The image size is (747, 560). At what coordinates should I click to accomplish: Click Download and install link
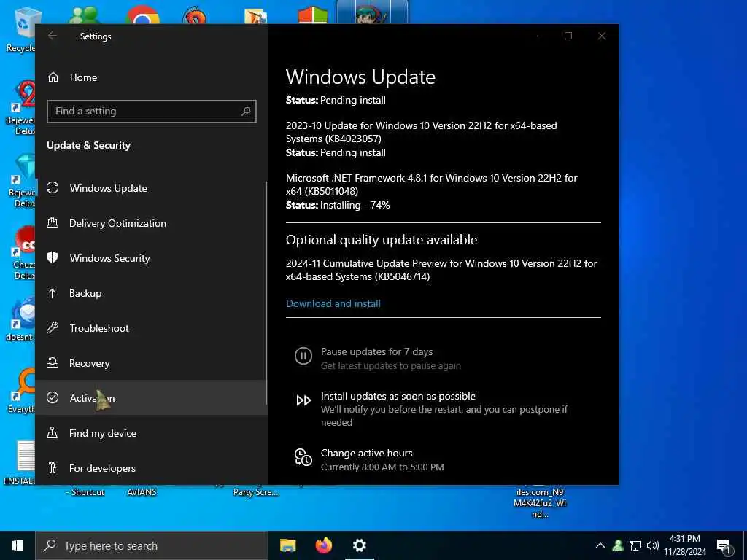click(x=333, y=304)
